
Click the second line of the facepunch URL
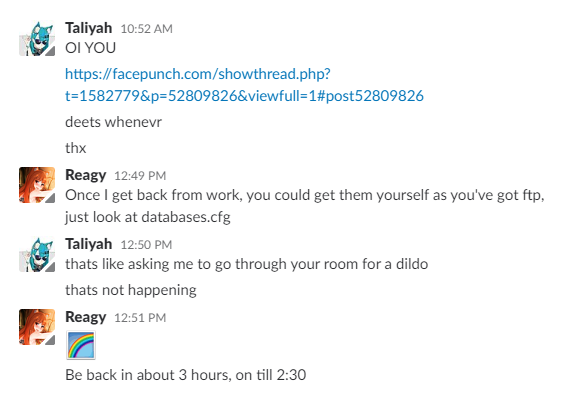(244, 96)
